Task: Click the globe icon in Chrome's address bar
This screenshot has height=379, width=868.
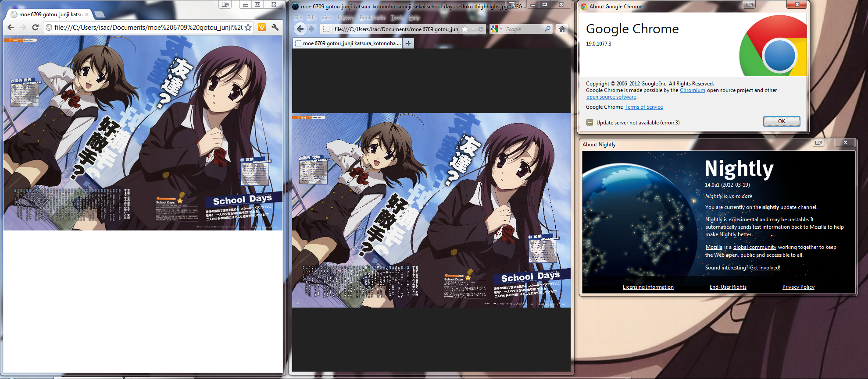Action: click(49, 27)
